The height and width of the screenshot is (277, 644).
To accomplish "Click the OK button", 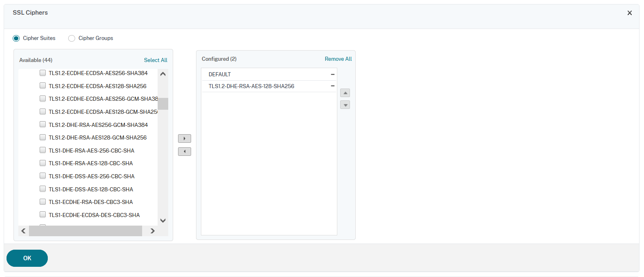I will tap(27, 258).
